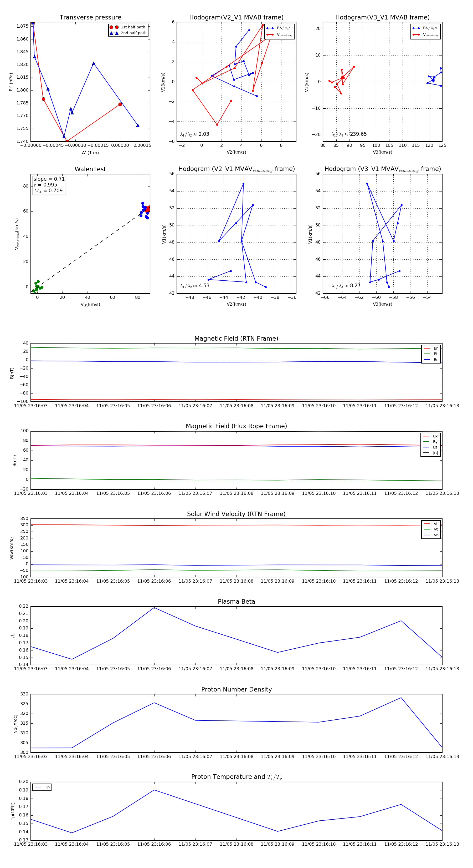473x868 pixels.
Task: Select the Vr legend entry
Action: [x=431, y=524]
